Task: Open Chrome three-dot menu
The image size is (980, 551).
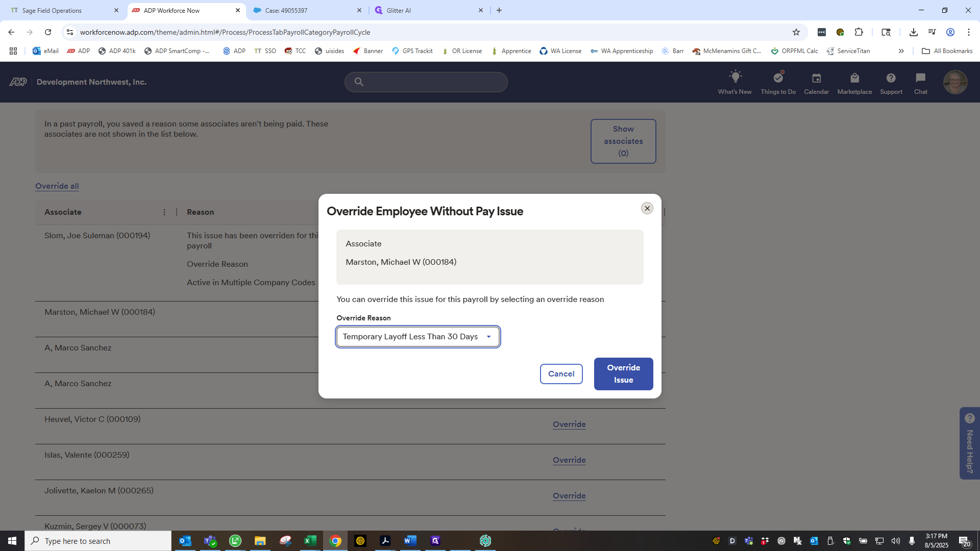Action: [969, 32]
